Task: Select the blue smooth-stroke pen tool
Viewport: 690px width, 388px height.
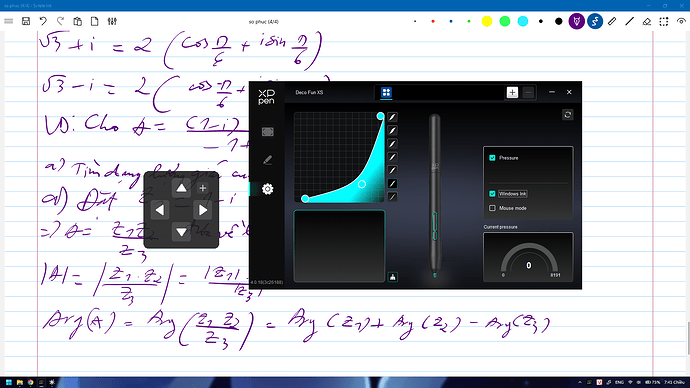Action: tap(595, 21)
